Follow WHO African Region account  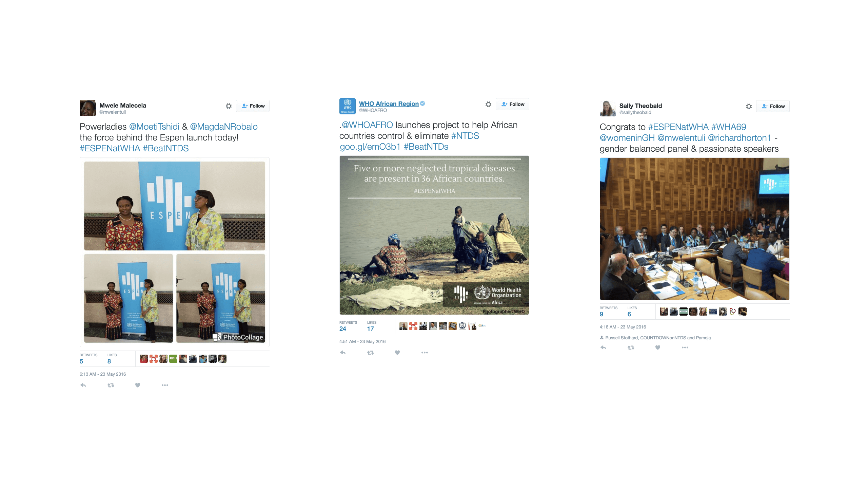click(x=512, y=104)
